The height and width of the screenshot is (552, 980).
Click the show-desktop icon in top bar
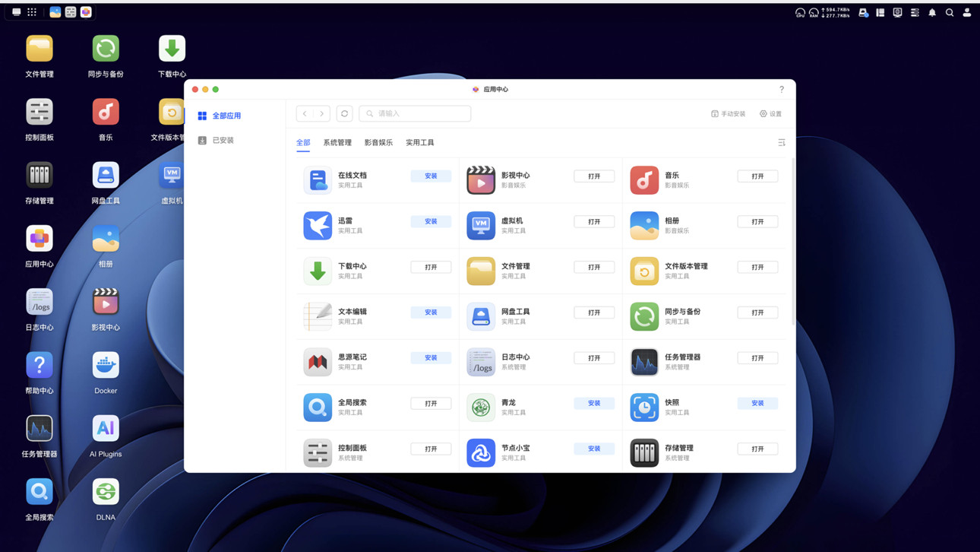16,12
